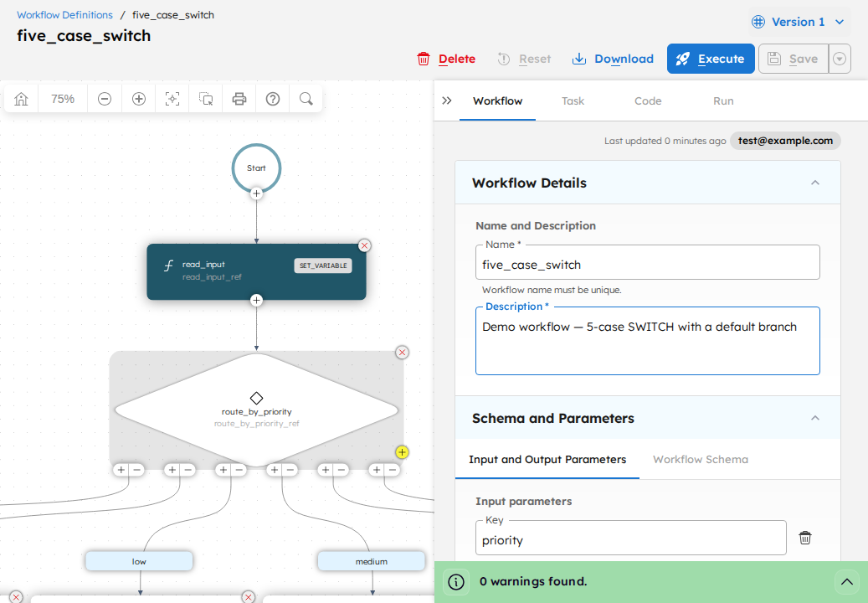Click the low case label
868x603 pixels.
[139, 561]
